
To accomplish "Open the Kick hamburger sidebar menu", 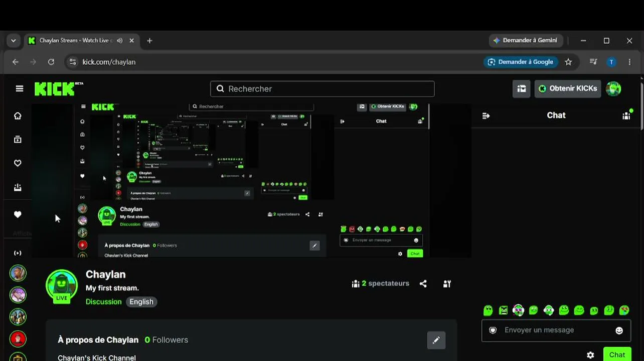I will [20, 89].
